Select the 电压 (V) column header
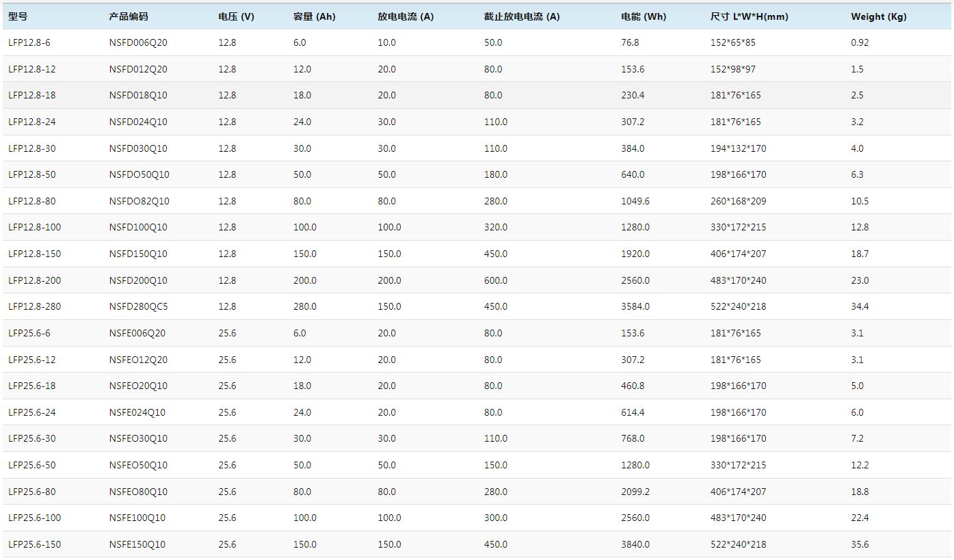Viewport: 954px width, 560px height. 236,16
